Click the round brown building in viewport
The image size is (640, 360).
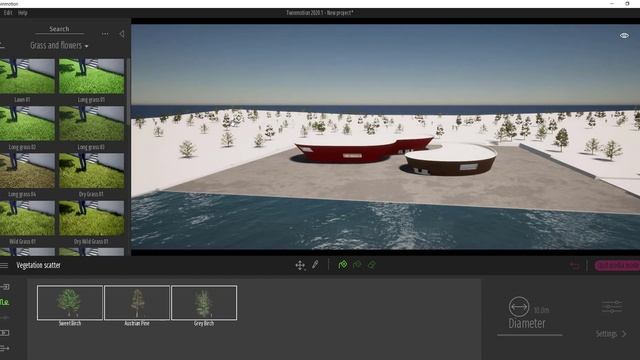click(x=450, y=160)
